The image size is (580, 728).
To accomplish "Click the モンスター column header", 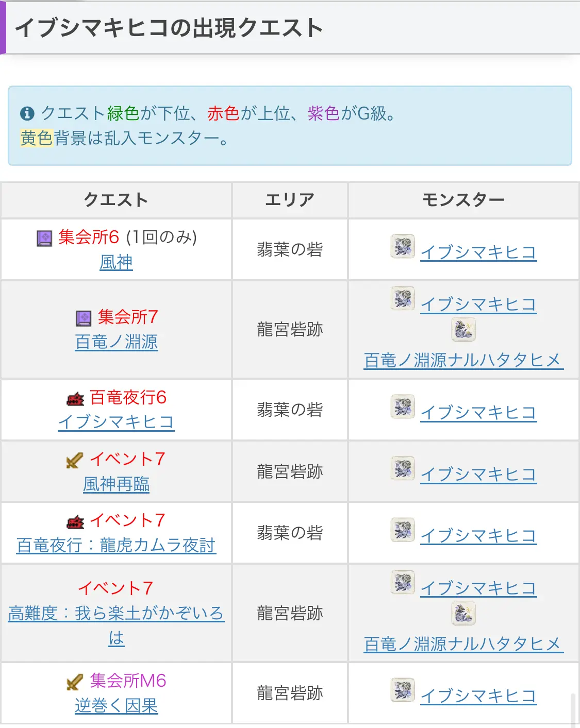I will tap(463, 200).
